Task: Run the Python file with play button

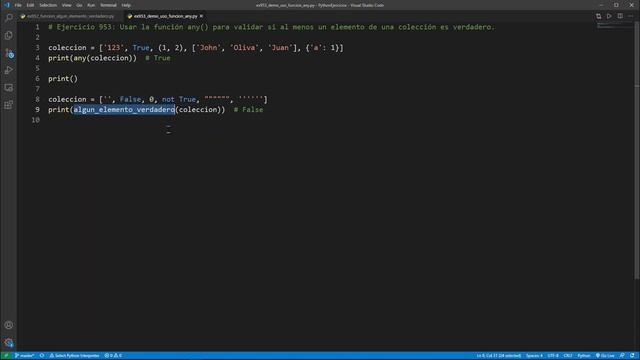Action: tap(609, 16)
